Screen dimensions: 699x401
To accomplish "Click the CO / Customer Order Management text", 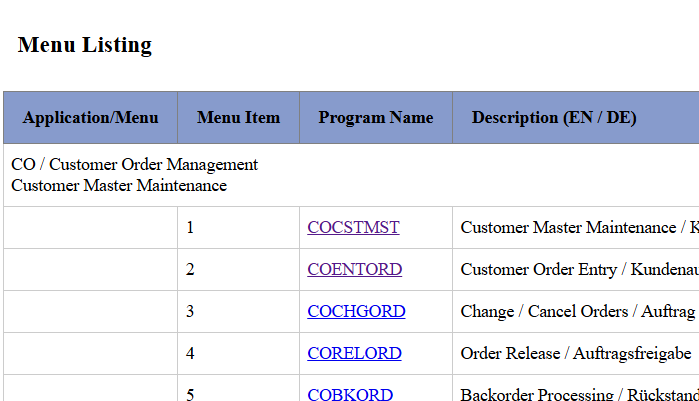I will [134, 165].
